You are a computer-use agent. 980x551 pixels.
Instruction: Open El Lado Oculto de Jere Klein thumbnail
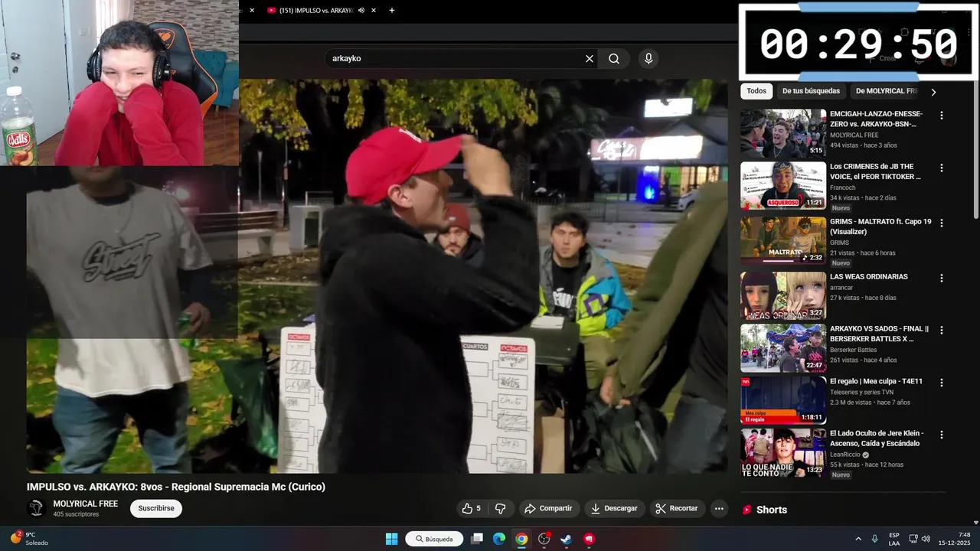coord(783,452)
